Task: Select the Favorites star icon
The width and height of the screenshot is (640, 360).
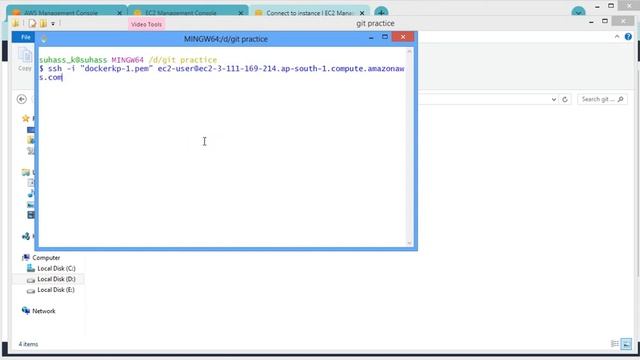Action: (26, 118)
